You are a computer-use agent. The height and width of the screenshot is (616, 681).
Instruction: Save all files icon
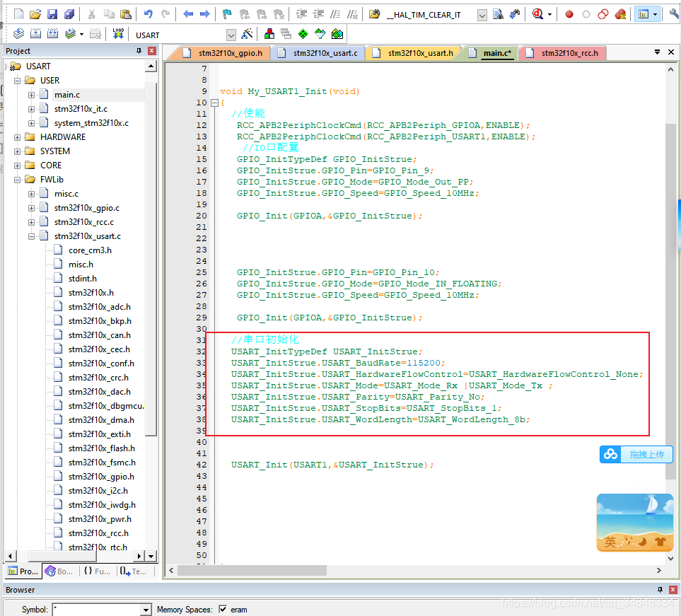69,14
